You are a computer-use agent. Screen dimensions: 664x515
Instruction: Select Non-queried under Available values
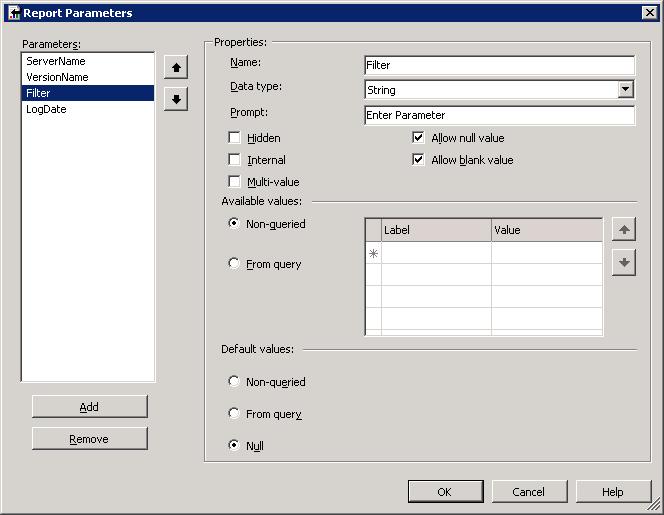234,223
